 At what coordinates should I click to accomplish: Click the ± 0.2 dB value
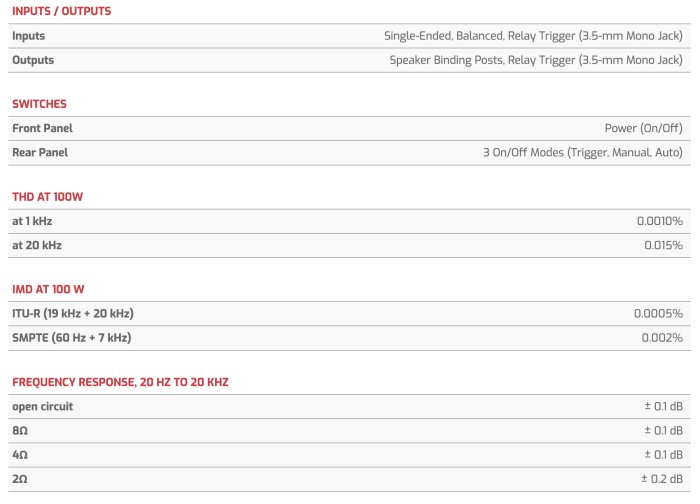click(663, 479)
